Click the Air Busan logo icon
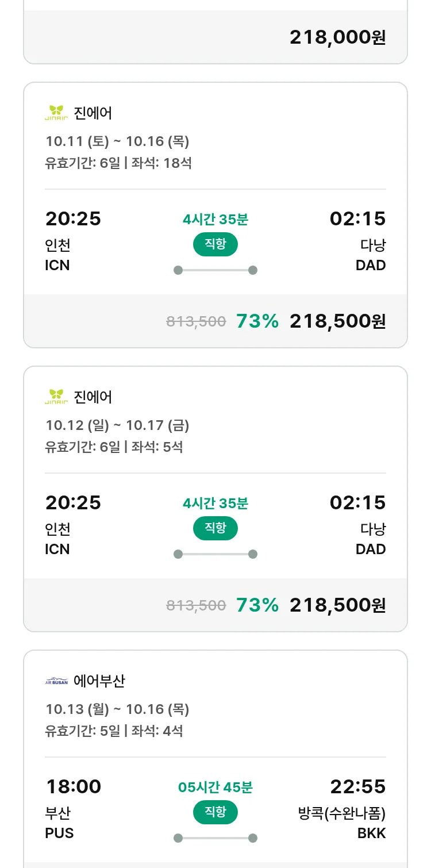The image size is (431, 868). [56, 681]
